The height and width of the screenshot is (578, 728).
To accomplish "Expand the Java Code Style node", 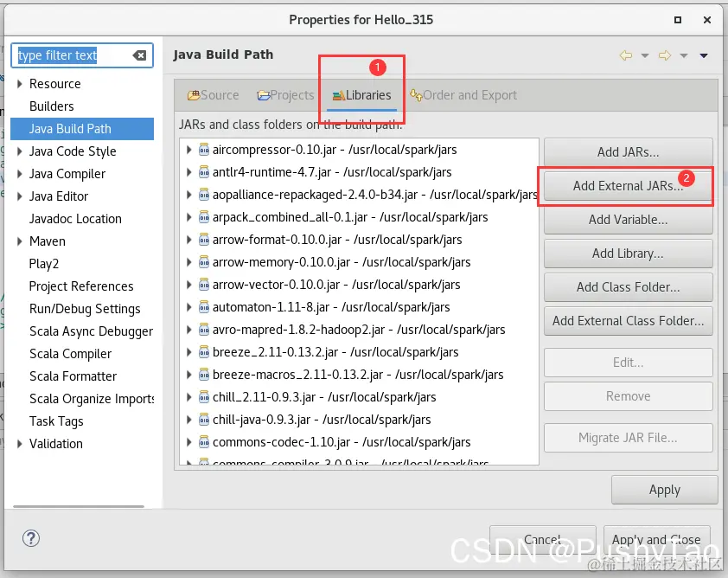I will [20, 151].
